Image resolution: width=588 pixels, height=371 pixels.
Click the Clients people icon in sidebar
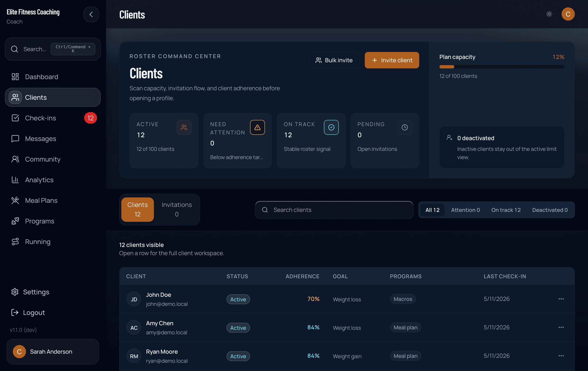pos(15,97)
